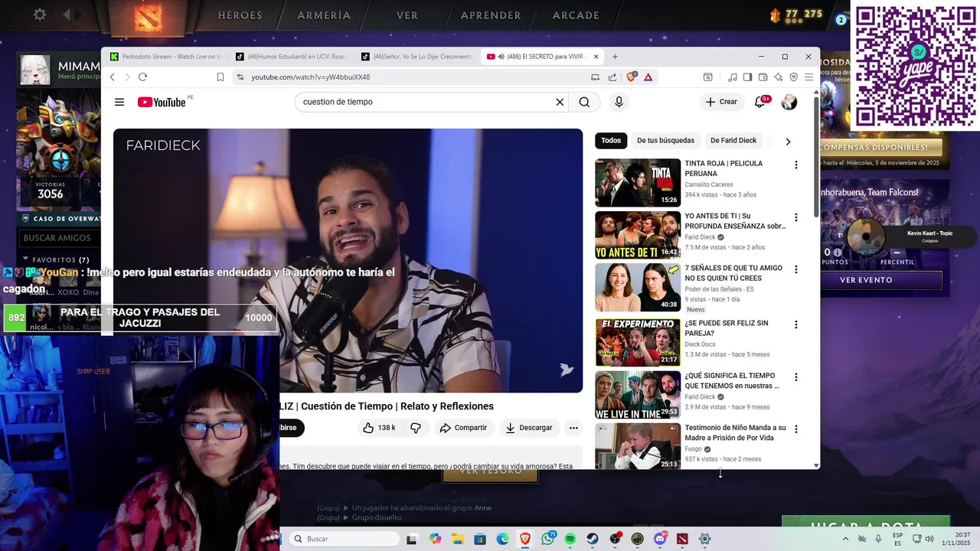Open Spotify from the taskbar
Image resolution: width=980 pixels, height=551 pixels.
pyautogui.click(x=570, y=539)
